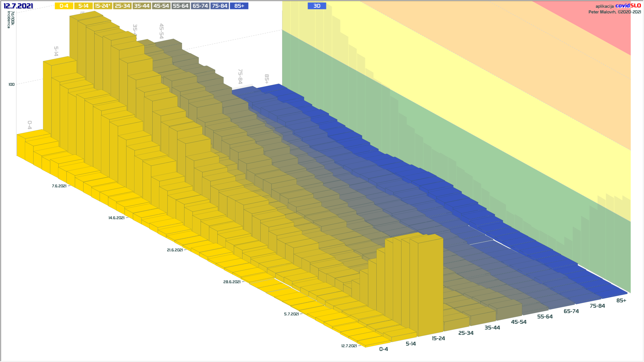Toggle the 35-44 age group series
The image size is (644, 362).
click(142, 6)
